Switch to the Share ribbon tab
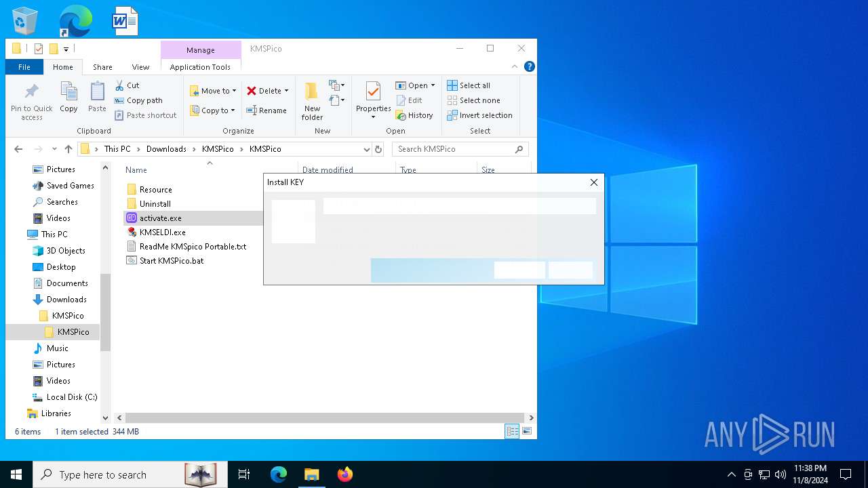Screen dimensions: 868x488 (x=103, y=67)
